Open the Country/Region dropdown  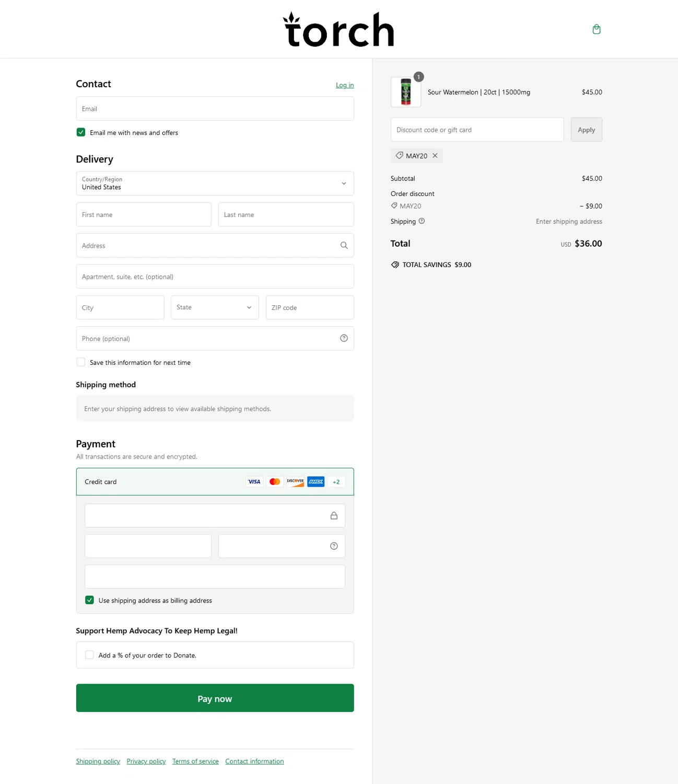[x=215, y=183]
